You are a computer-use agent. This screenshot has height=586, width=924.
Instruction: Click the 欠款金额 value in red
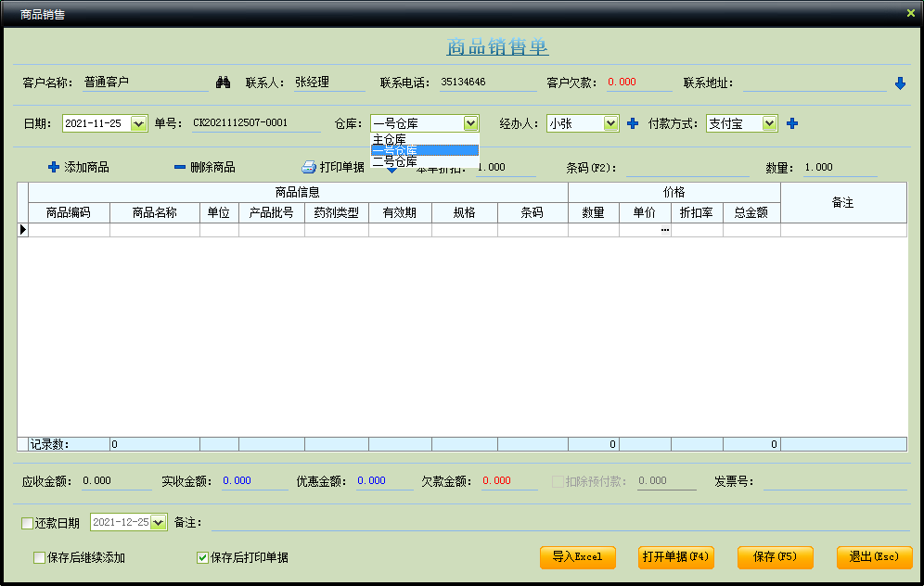pyautogui.click(x=496, y=480)
